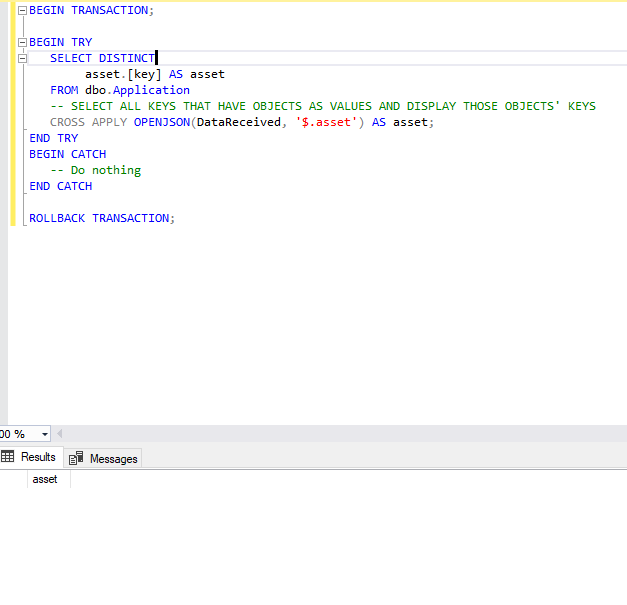The image size is (627, 605).
Task: Click the dbo.Application table name
Action: [x=137, y=90]
